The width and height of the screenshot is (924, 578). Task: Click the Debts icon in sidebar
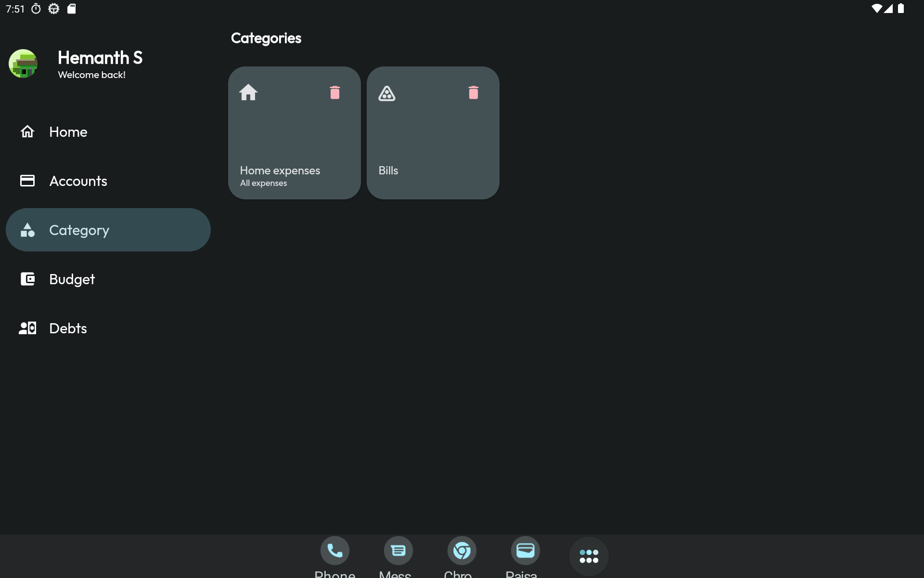click(27, 328)
